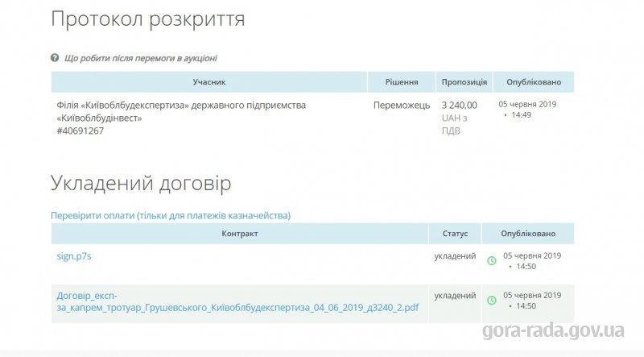Select the 'Учасник' column header
This screenshot has height=357, width=644.
pyautogui.click(x=209, y=82)
